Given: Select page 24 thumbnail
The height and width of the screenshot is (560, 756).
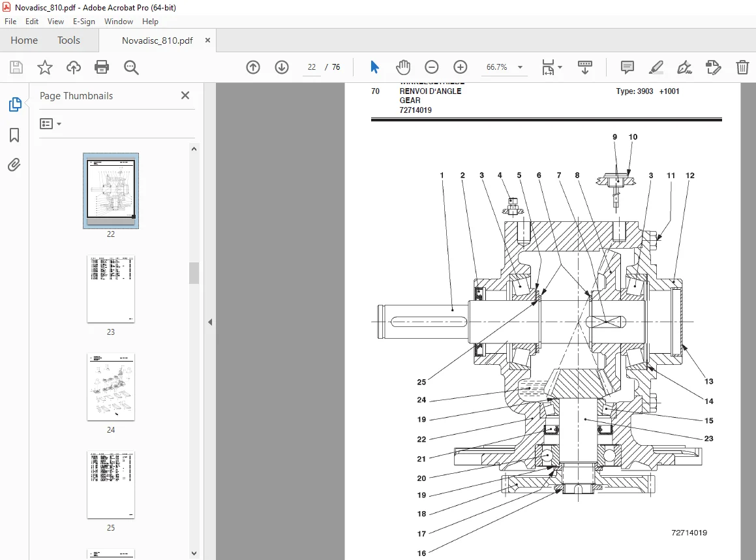Looking at the screenshot, I should click(111, 387).
